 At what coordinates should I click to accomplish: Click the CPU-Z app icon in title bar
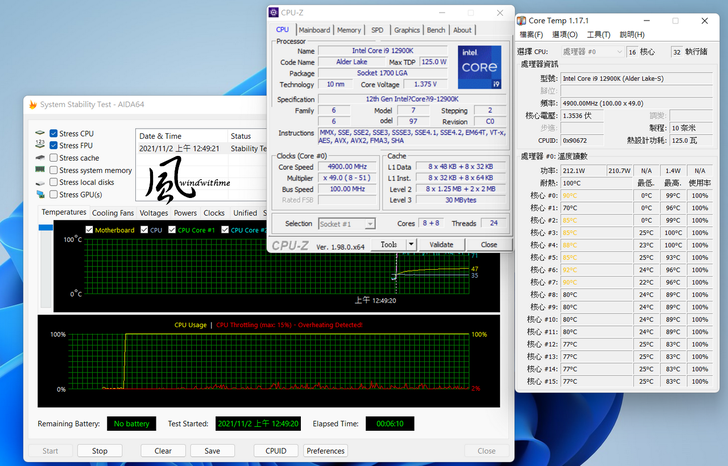(x=274, y=12)
